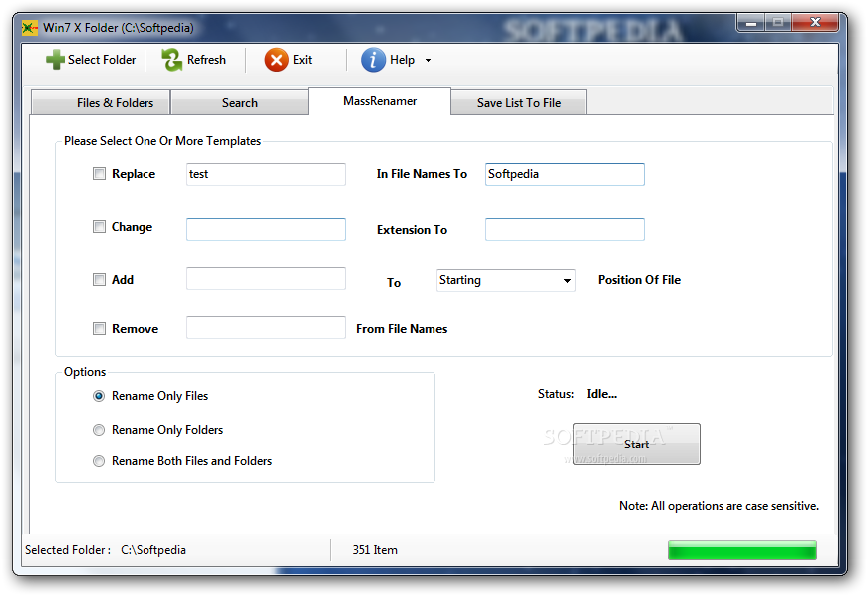Click the C:\Softpedia path in status bar
The height and width of the screenshot is (596, 868).
(x=153, y=550)
